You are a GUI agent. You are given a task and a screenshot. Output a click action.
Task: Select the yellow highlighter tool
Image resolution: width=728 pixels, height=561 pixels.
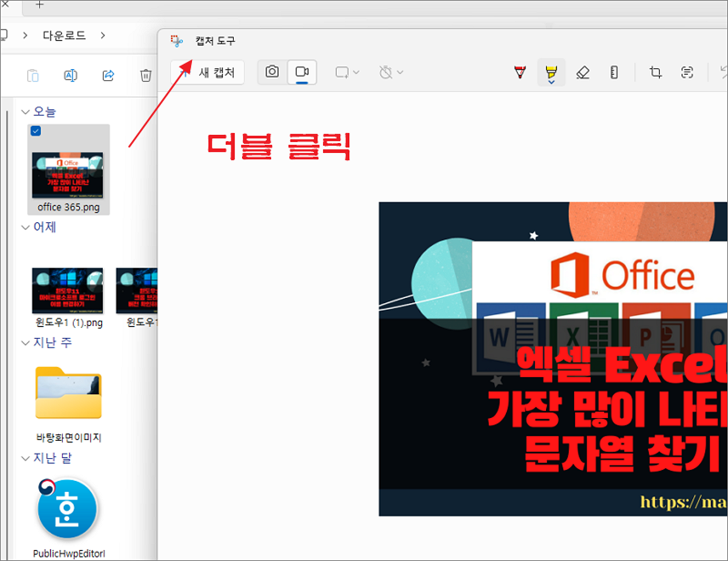pos(551,73)
